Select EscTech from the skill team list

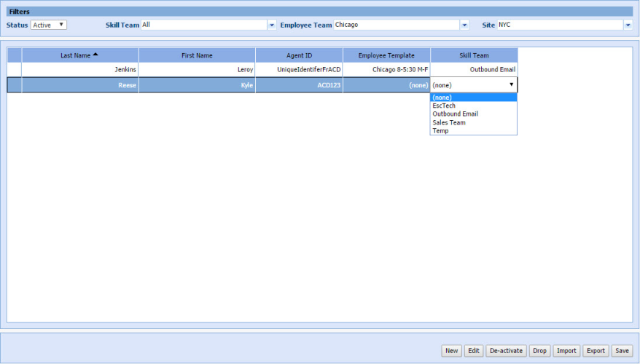[x=443, y=106]
